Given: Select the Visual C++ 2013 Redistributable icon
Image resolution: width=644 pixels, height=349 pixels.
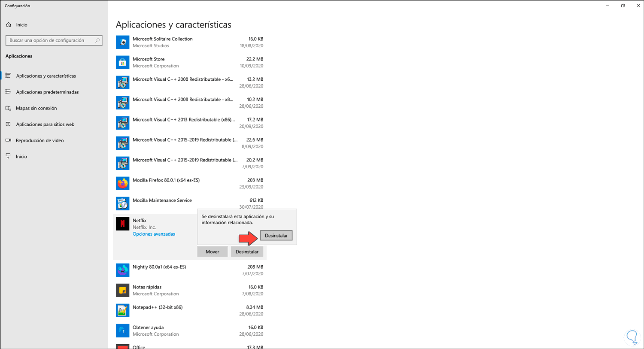Looking at the screenshot, I should (122, 123).
